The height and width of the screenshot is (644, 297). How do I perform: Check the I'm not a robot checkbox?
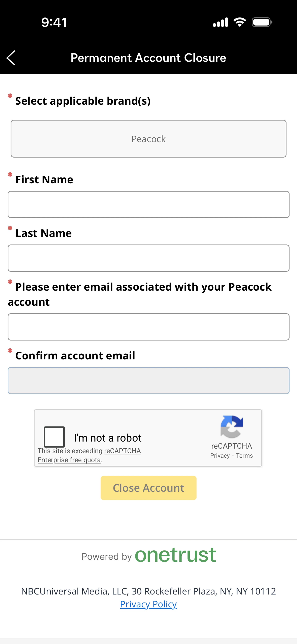pos(54,437)
